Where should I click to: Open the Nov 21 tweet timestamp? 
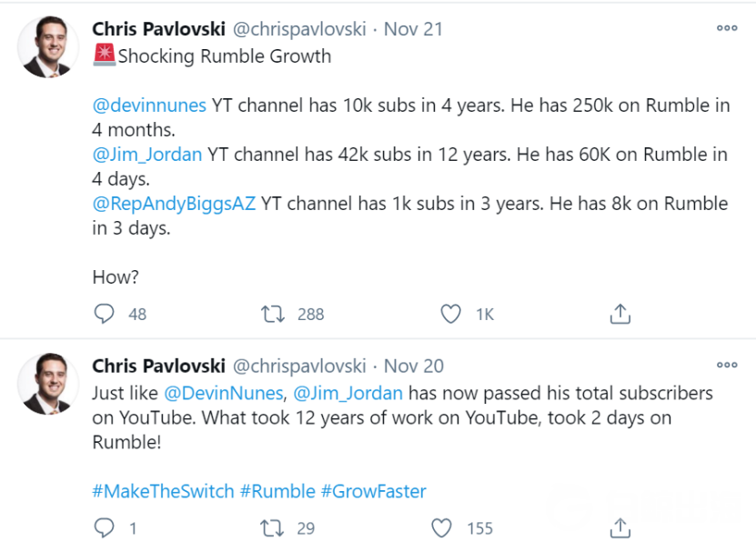[x=413, y=29]
